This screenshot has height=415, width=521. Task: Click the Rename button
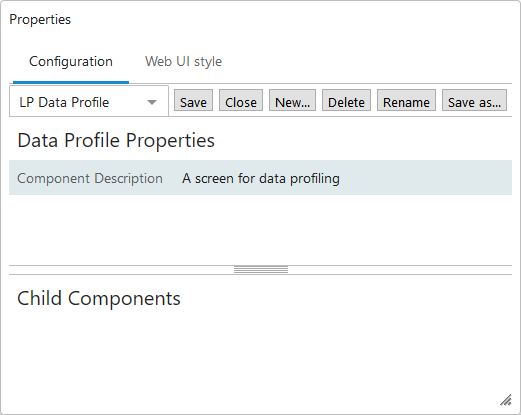(x=406, y=100)
